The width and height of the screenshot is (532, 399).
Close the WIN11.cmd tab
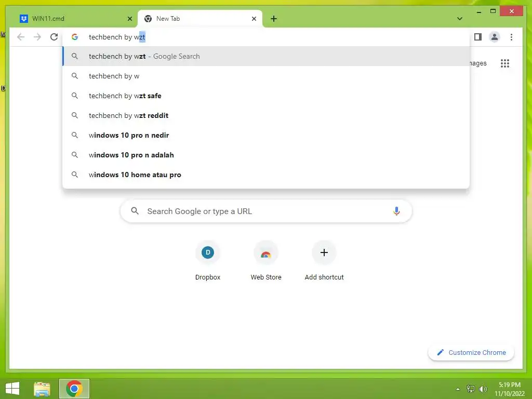[129, 19]
